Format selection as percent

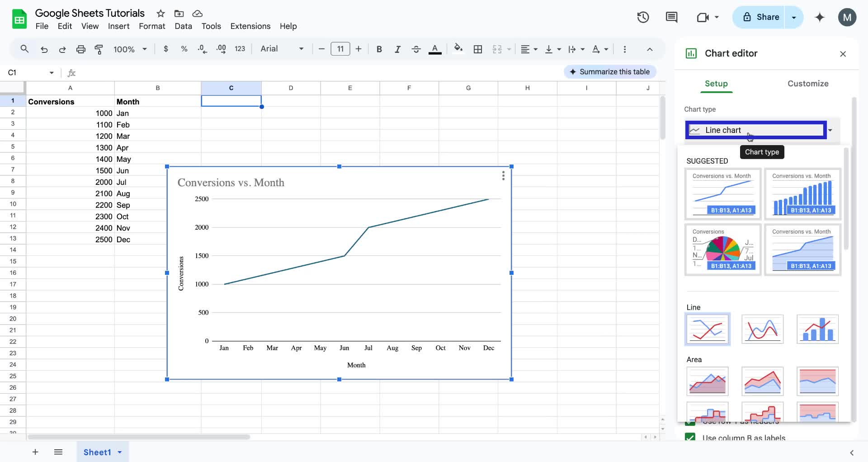184,49
